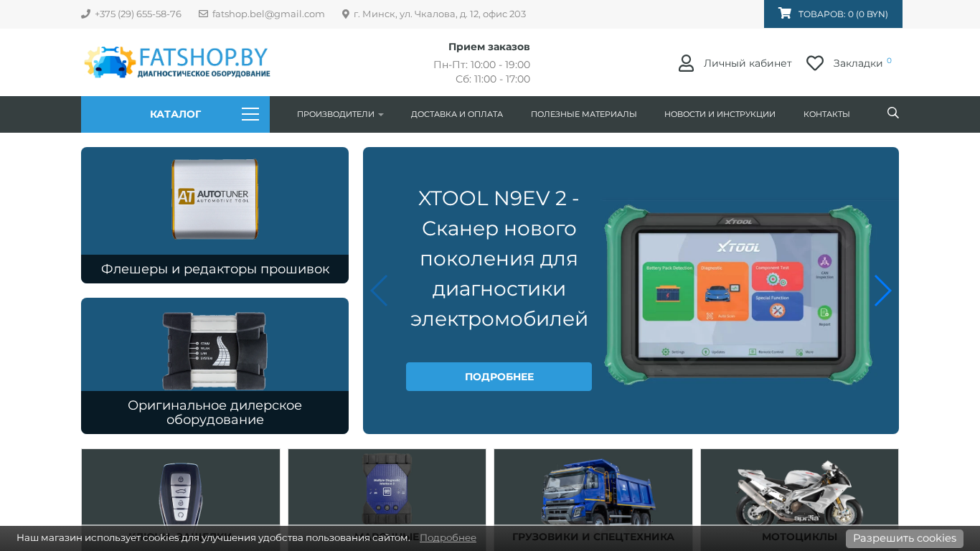Accept cookies with Разрешить cookies button
The height and width of the screenshot is (551, 980).
pos(905,538)
